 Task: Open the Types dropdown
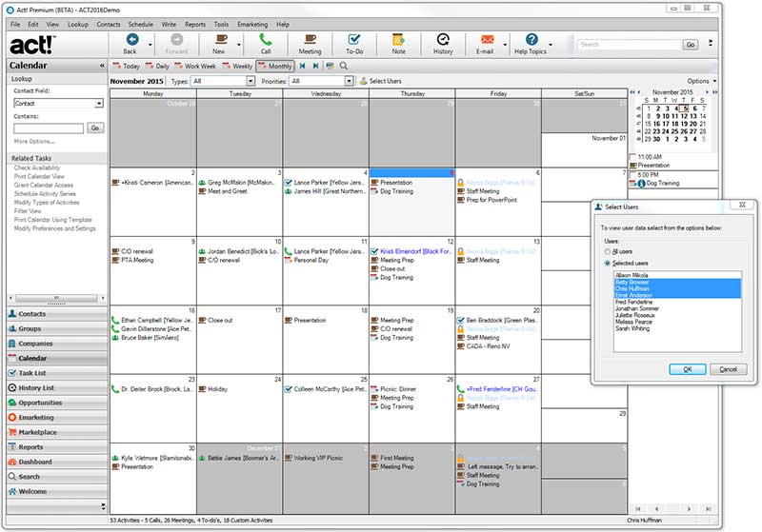point(251,81)
